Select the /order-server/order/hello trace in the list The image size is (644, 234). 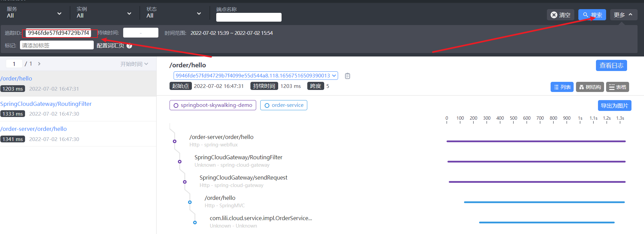78,134
